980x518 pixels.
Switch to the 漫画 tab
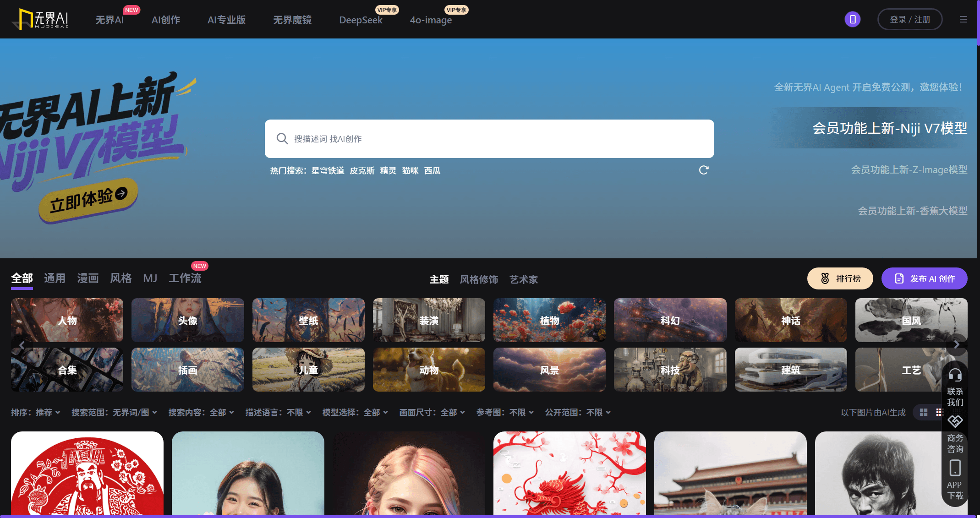88,278
